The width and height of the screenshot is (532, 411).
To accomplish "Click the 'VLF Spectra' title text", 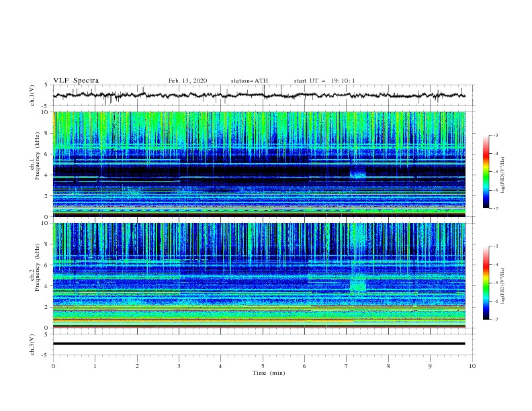I will 76,81.
